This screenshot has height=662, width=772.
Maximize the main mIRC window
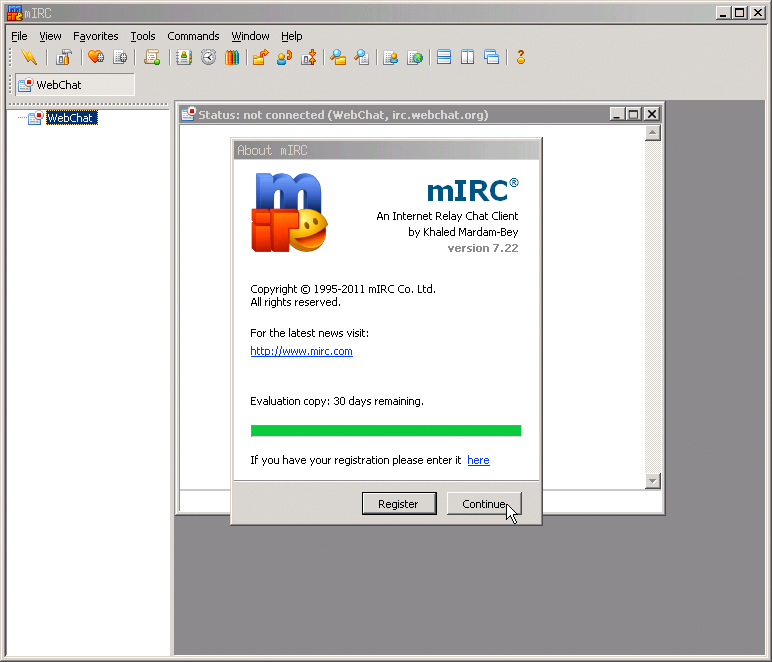(740, 13)
